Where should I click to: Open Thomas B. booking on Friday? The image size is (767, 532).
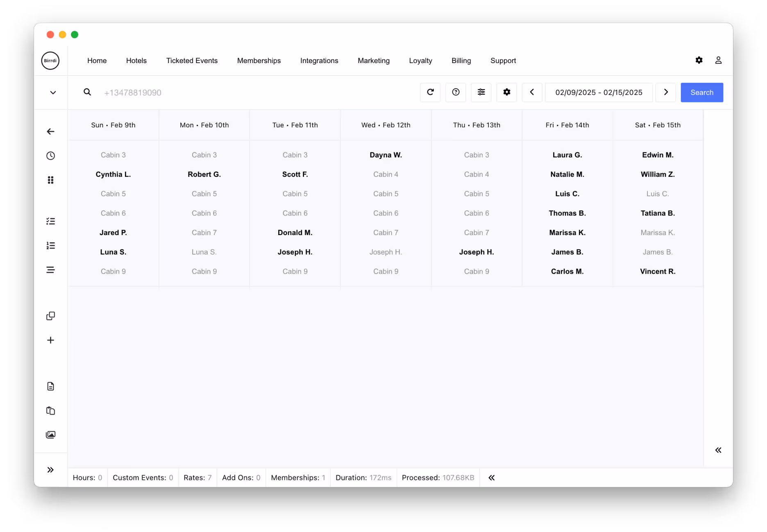tap(567, 213)
